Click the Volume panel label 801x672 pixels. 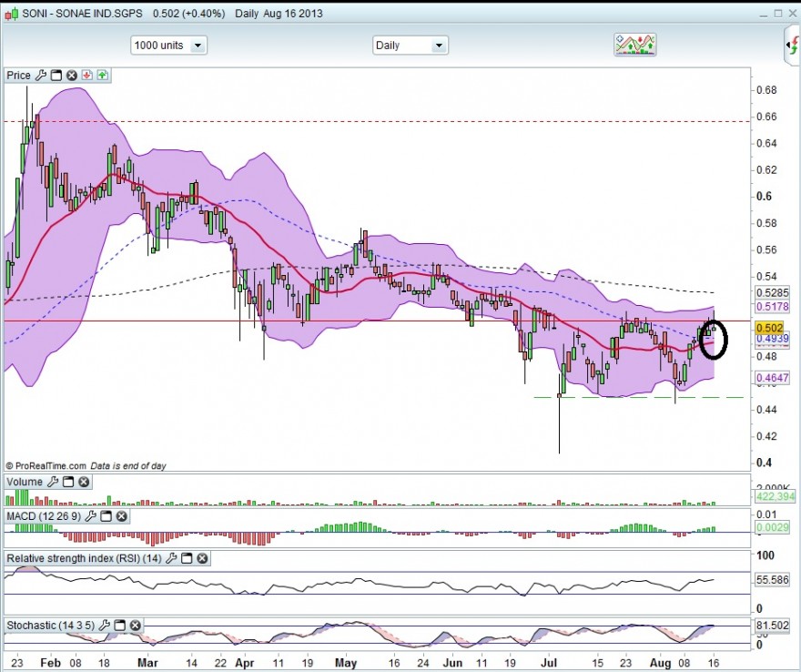[x=25, y=482]
